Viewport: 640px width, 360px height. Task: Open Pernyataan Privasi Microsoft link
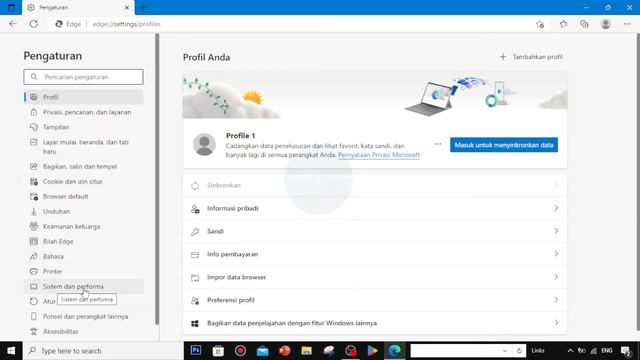[x=379, y=155]
